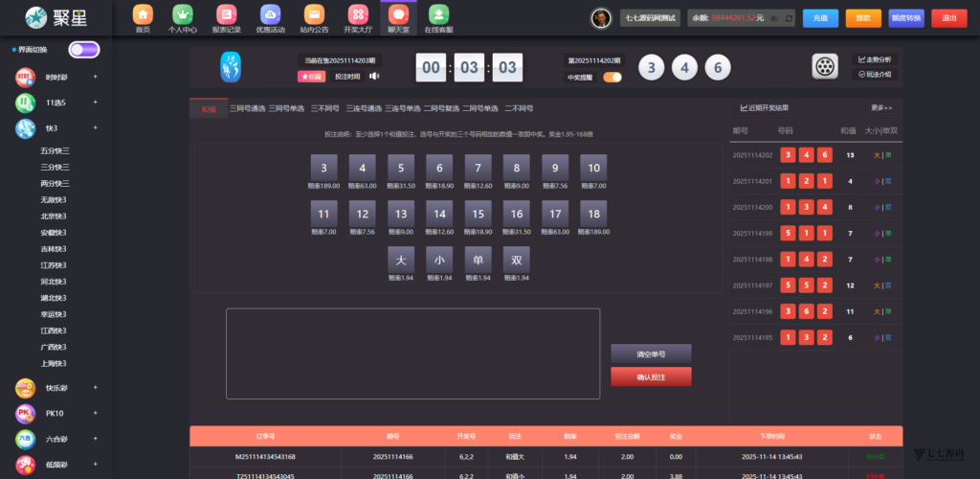This screenshot has height=479, width=980.
Task: Switch to 二同号复选 tab
Action: (442, 108)
